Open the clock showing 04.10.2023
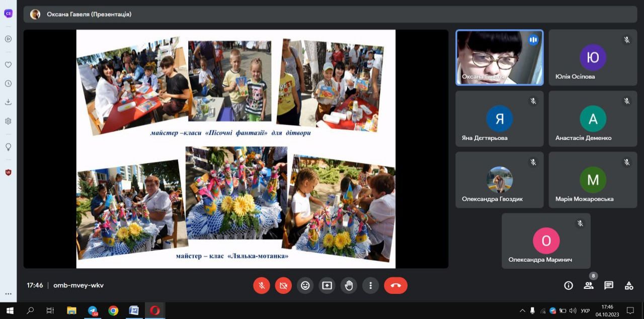This screenshot has width=644, height=319. click(607, 310)
